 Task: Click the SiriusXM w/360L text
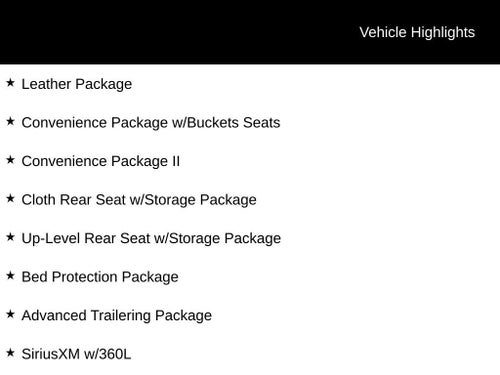(x=76, y=354)
